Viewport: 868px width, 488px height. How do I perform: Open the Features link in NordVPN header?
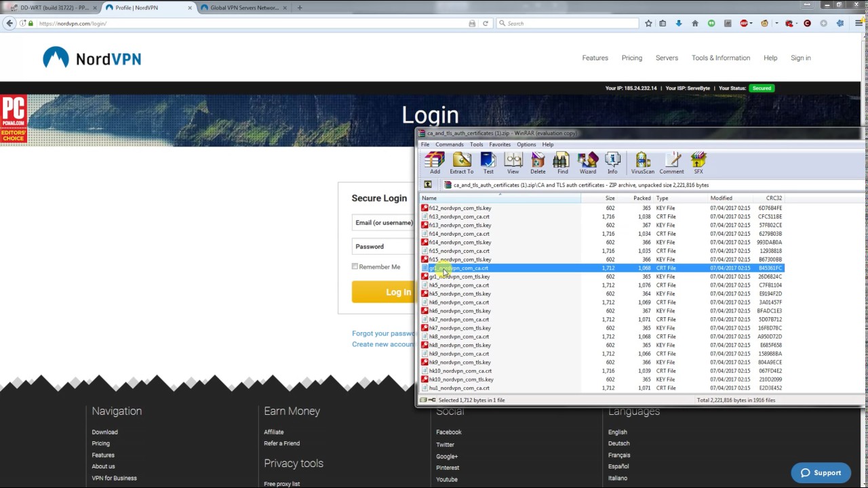(595, 58)
